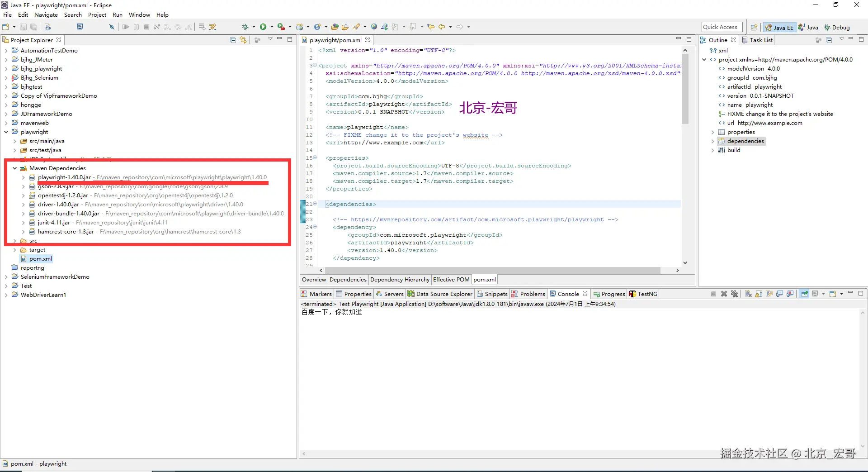Screen dimensions: 868x472
Task: Open the Project menu
Action: pyautogui.click(x=97, y=15)
